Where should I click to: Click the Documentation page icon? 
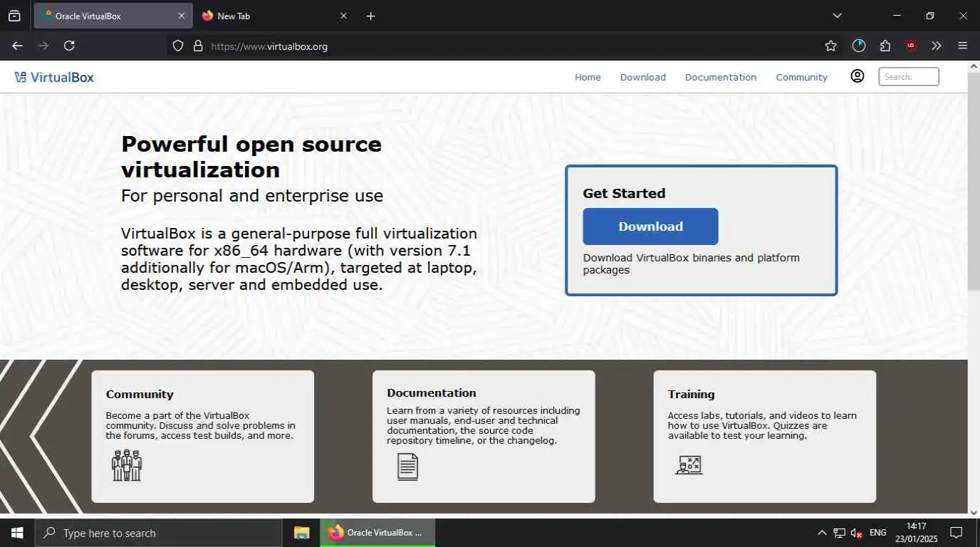click(x=407, y=467)
